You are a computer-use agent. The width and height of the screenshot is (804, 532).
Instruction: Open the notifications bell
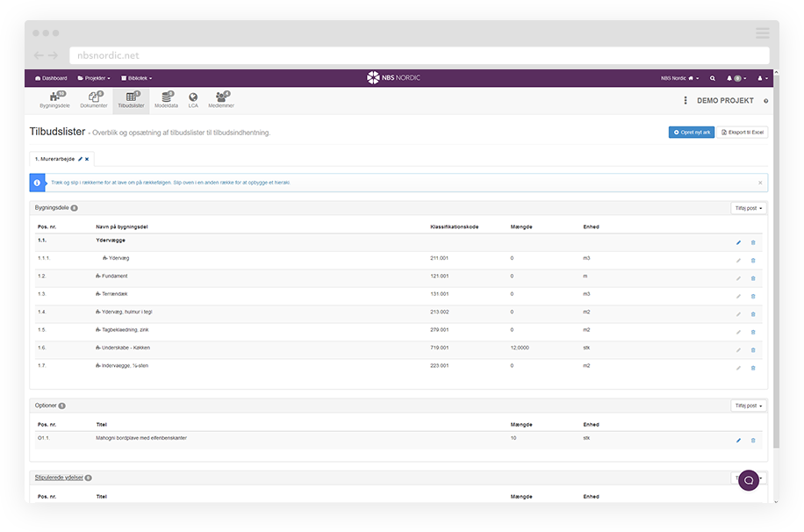coord(730,78)
